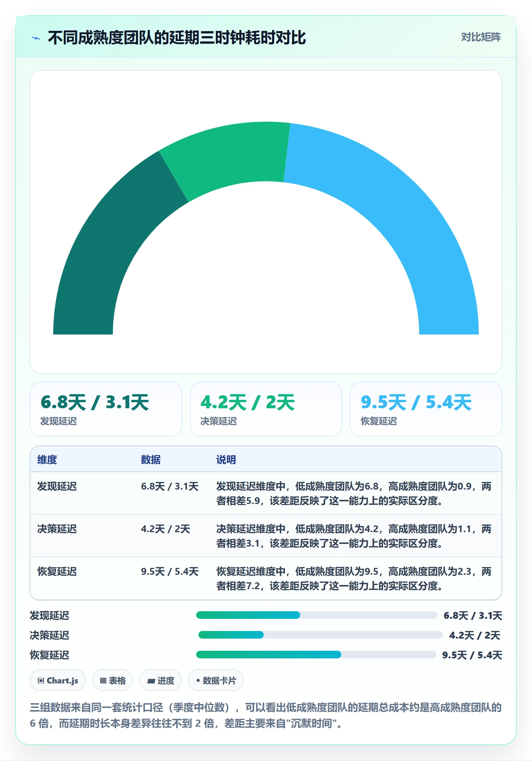The height and width of the screenshot is (761, 532).
Task: Click the 4.2天 / 2天 value beside the progress bar
Action: click(x=475, y=635)
